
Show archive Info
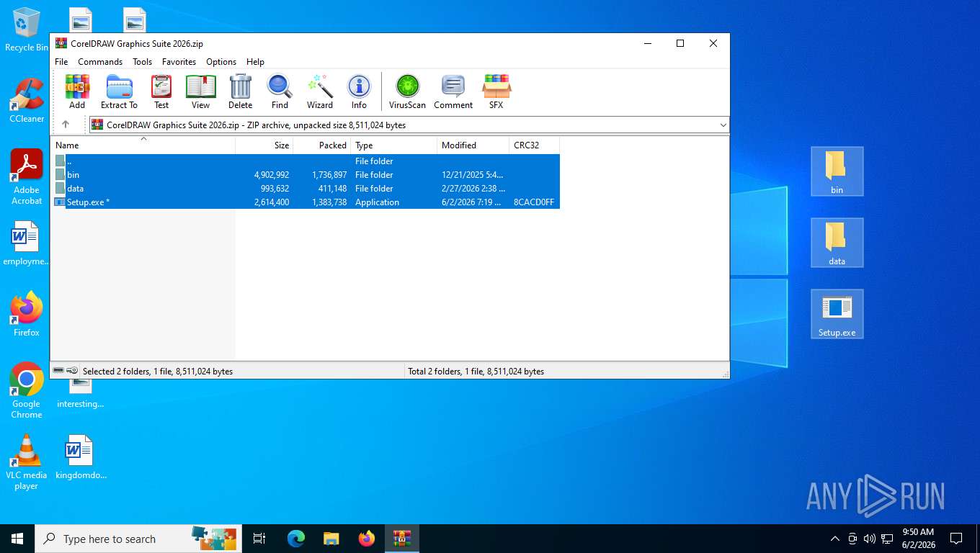point(359,91)
